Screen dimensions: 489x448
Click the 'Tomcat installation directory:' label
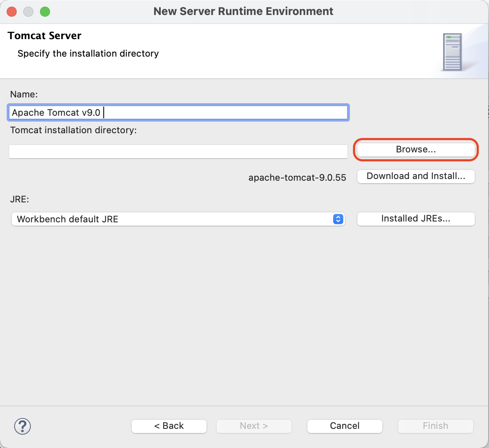click(73, 130)
